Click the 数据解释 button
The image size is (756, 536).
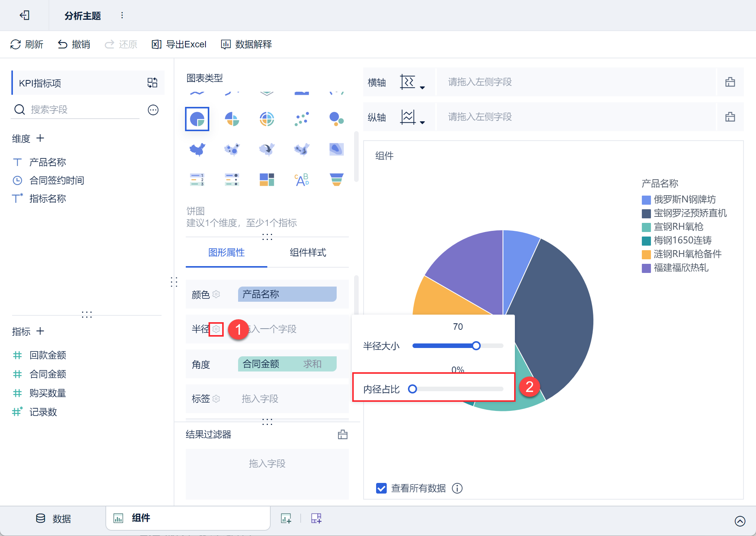pos(246,44)
